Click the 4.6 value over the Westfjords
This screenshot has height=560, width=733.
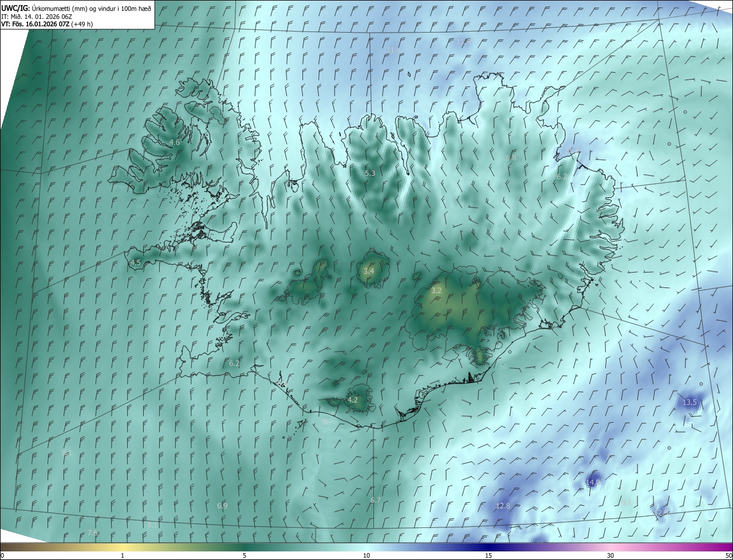pos(175,142)
